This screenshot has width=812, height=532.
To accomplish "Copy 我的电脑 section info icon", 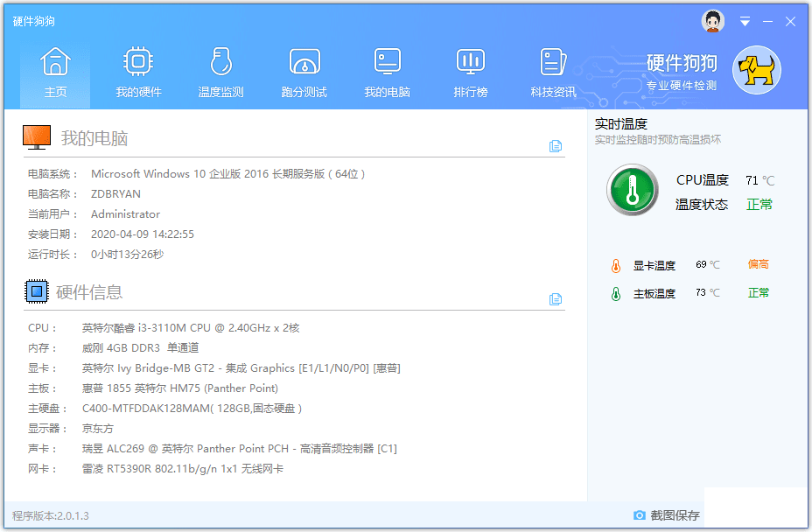I will tap(555, 146).
